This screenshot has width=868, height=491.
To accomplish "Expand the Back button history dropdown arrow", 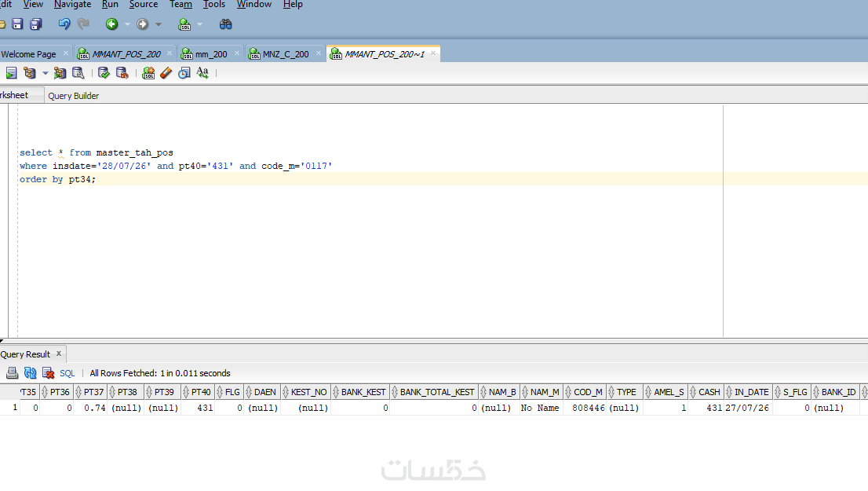I will point(127,24).
